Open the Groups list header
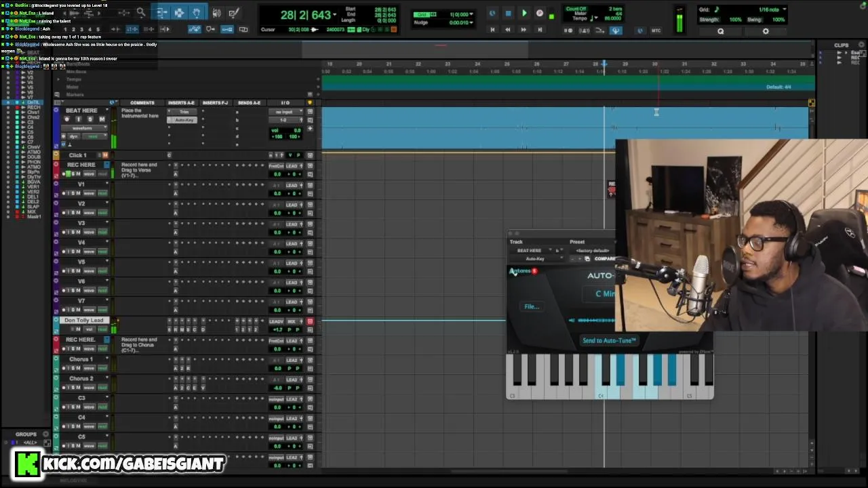The image size is (868, 488). coord(26,434)
